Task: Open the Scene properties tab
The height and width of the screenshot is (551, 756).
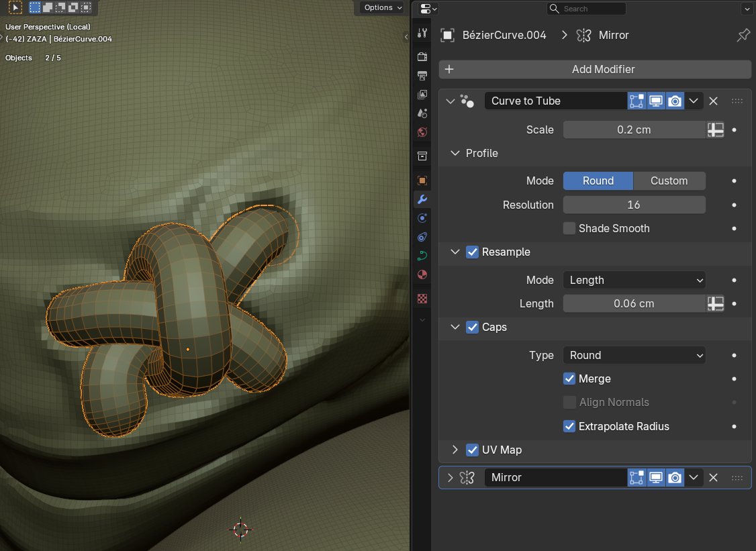Action: pyautogui.click(x=422, y=113)
